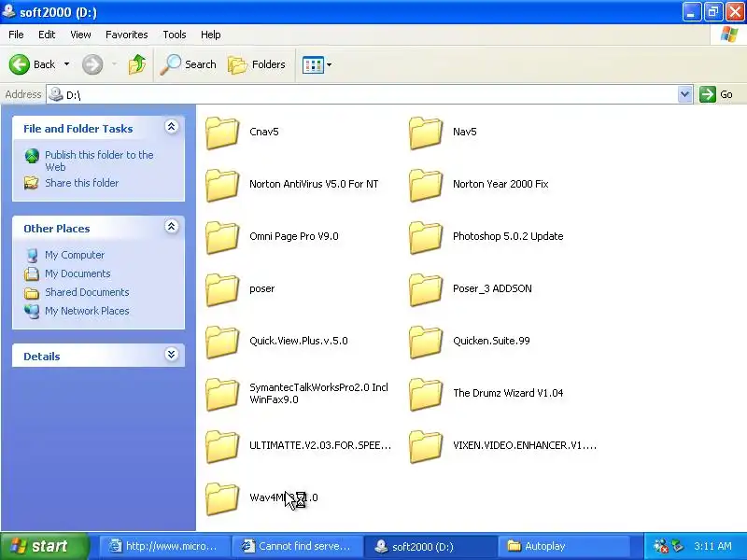Select the Quicken.Suite.99 folder icon
The image size is (747, 560).
click(x=426, y=343)
